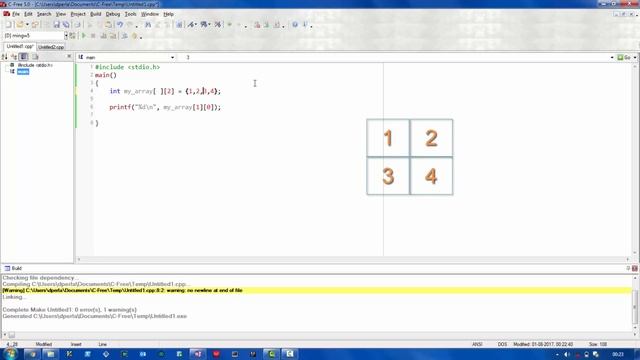Screen dimensions: 640x360
Task: Click the build options icon beside compiler combo
Action: pyautogui.click(x=73, y=36)
